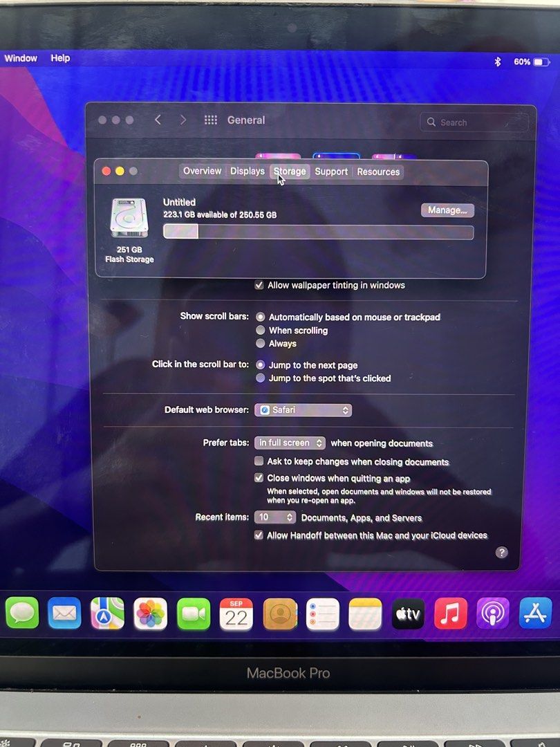Screen dimensions: 560x747
Task: Launch Podcasts from the Dock
Action: pyautogui.click(x=493, y=614)
